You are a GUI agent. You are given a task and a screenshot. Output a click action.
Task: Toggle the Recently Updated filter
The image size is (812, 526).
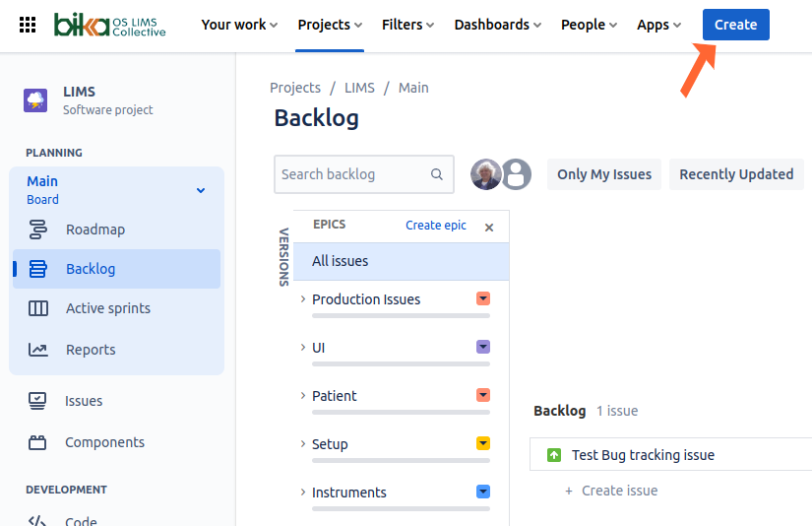(x=735, y=174)
